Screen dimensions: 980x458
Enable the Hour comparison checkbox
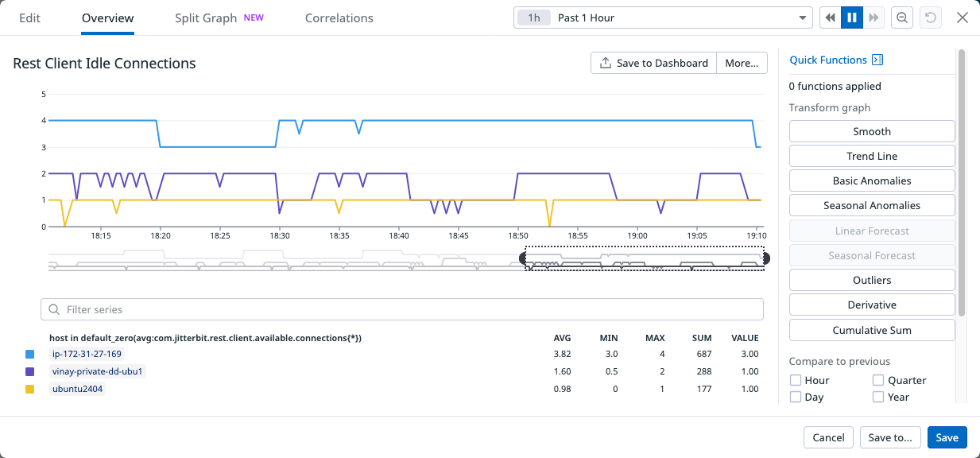796,380
